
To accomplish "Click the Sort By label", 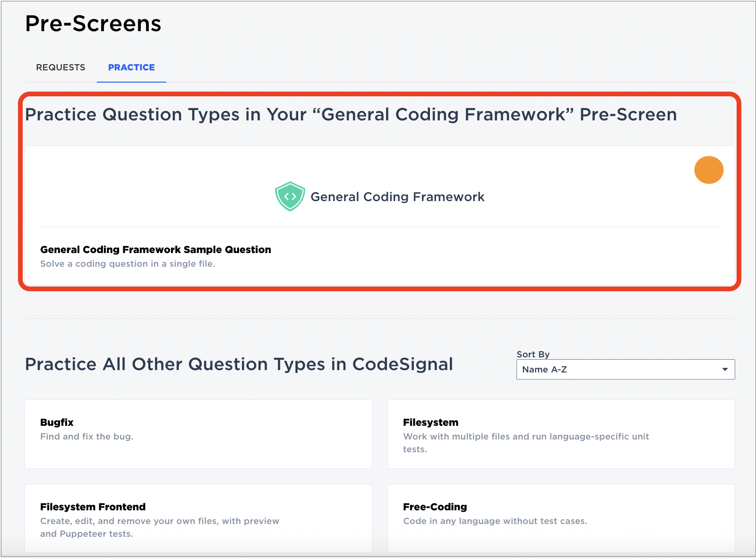I will click(x=533, y=355).
